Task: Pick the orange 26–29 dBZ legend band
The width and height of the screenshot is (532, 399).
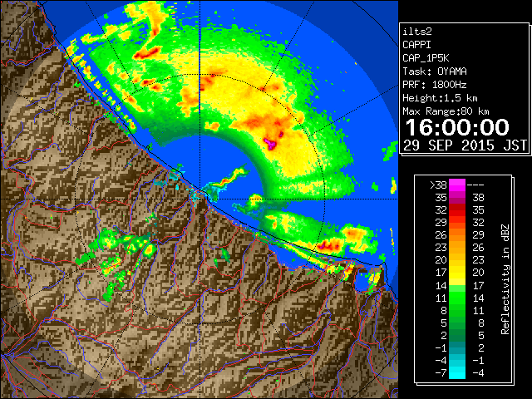Action: (x=457, y=235)
